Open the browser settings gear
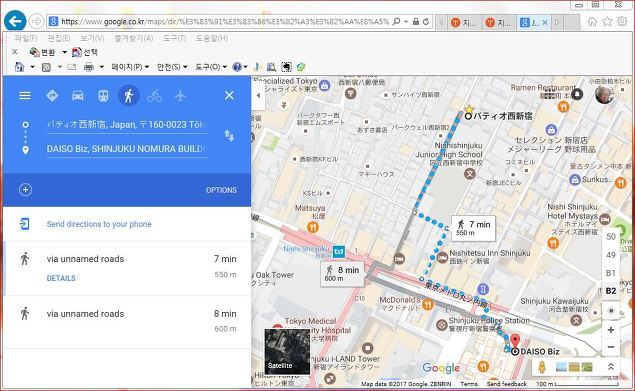The width and height of the screenshot is (635, 391). (x=622, y=21)
